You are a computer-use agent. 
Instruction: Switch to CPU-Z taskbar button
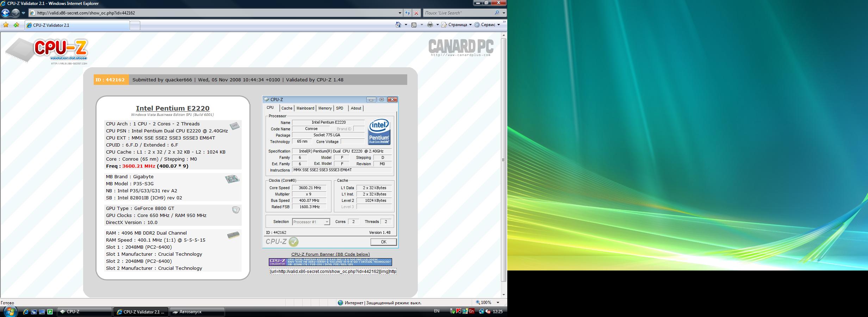click(x=85, y=312)
